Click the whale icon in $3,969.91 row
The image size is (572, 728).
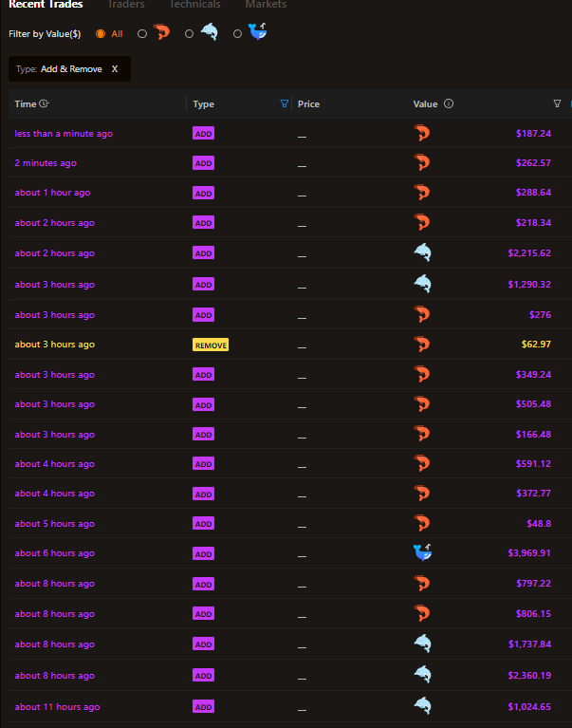coord(423,552)
